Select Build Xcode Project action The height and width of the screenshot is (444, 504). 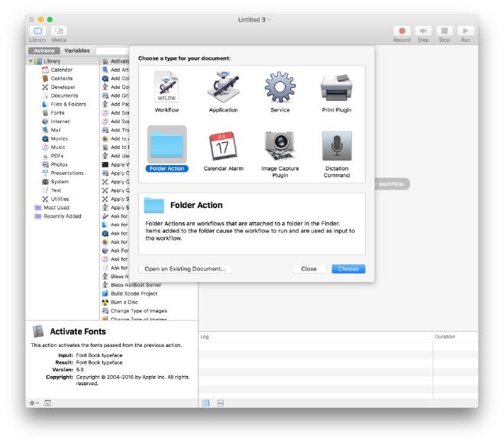(x=134, y=293)
